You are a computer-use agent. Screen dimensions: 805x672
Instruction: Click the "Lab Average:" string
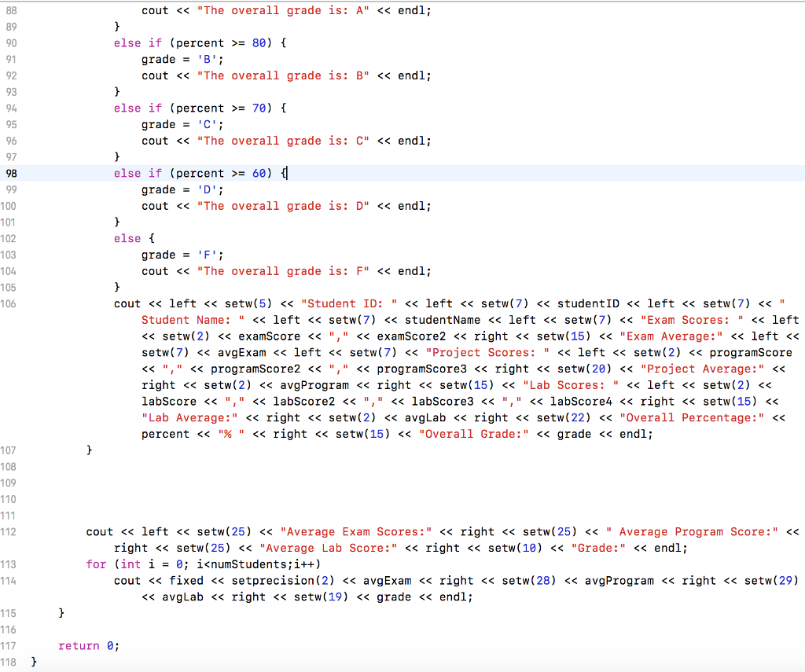pos(189,418)
